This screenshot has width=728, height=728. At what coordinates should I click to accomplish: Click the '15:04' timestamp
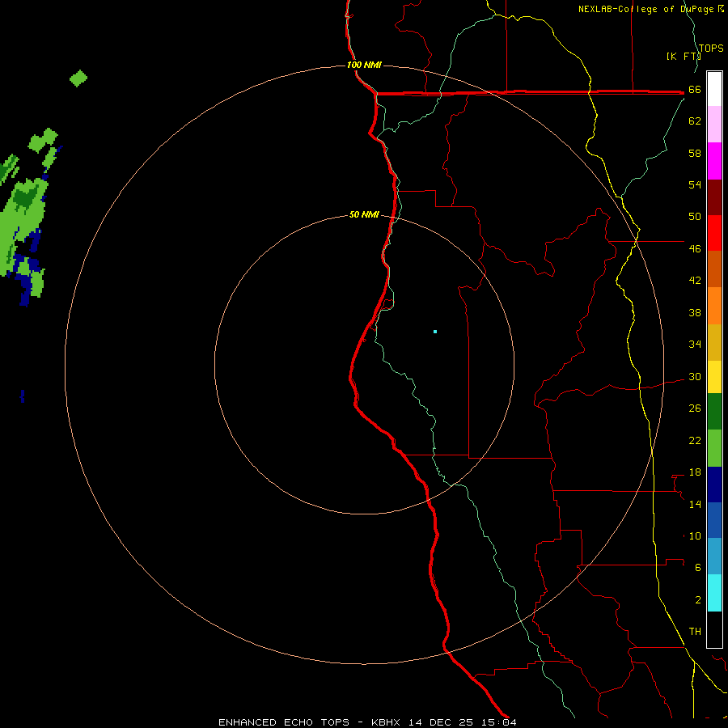pyautogui.click(x=499, y=722)
